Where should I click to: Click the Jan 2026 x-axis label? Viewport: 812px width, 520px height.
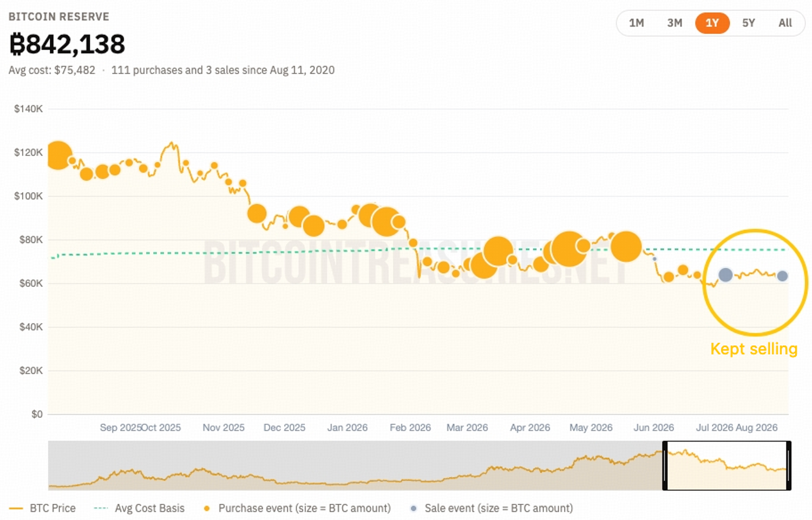348,427
